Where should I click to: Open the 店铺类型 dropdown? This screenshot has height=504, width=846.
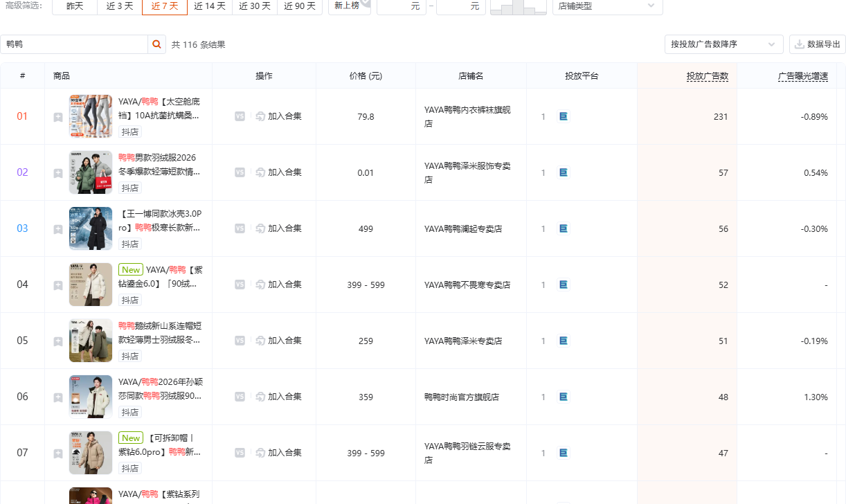607,6
